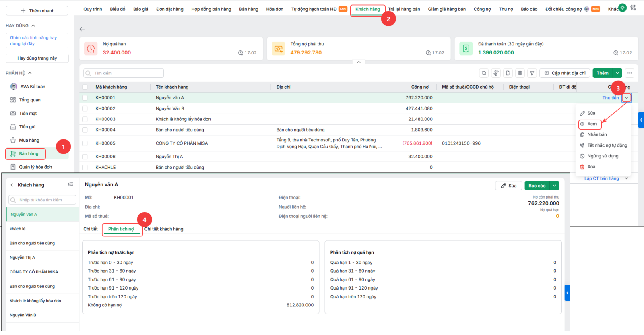The image size is (644, 335).
Task: Open the filter funnel icon
Action: pos(532,73)
